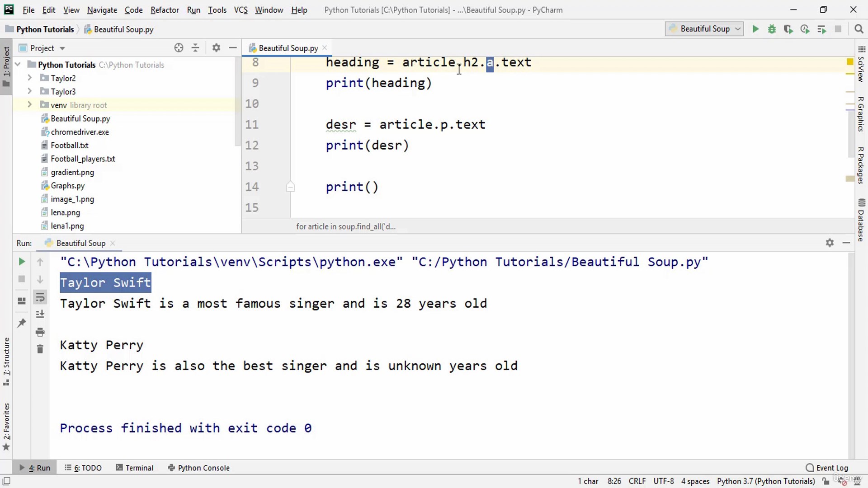Restore the Run panel layout

[x=21, y=301]
